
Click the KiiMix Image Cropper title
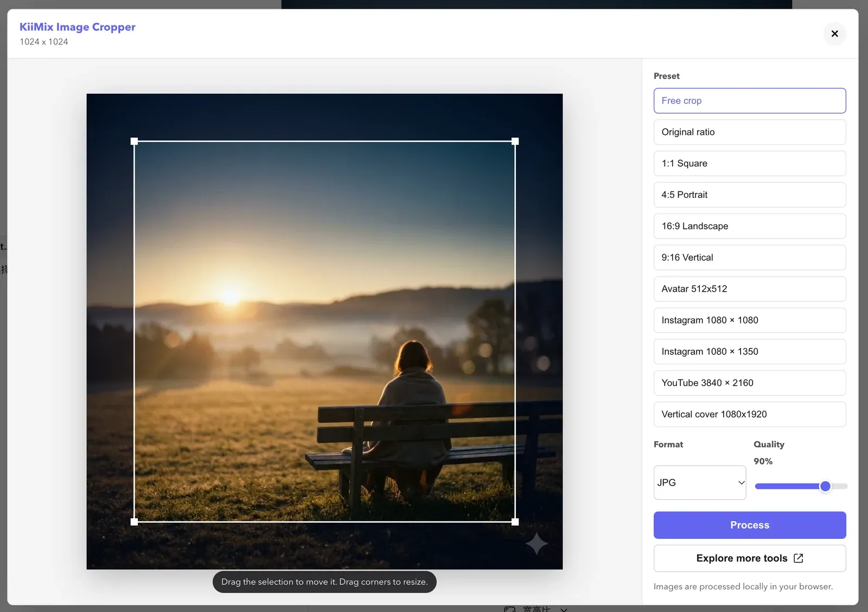point(78,27)
